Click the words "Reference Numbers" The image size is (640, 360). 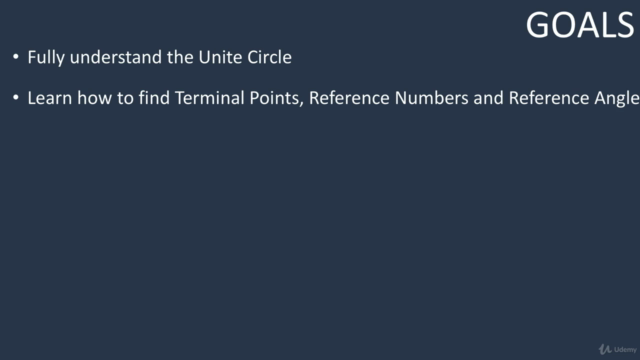(x=389, y=98)
